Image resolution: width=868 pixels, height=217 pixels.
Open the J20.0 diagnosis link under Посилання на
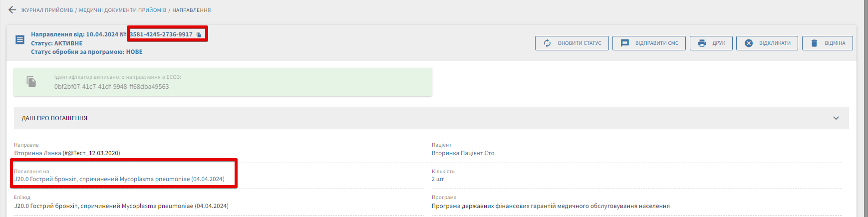pyautogui.click(x=119, y=179)
